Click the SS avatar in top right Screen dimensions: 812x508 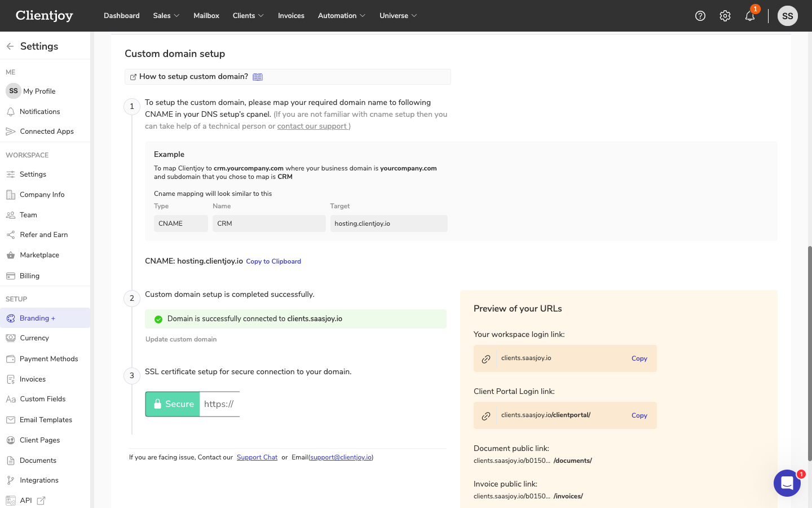(787, 15)
